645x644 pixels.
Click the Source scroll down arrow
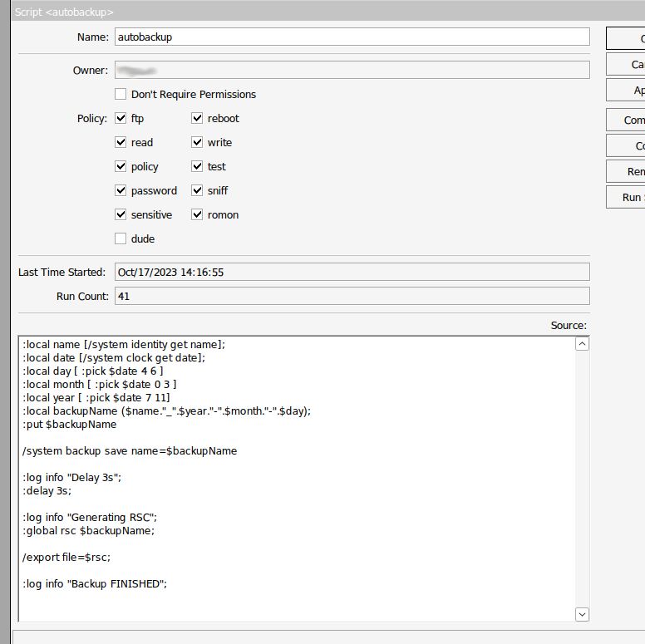(x=582, y=613)
